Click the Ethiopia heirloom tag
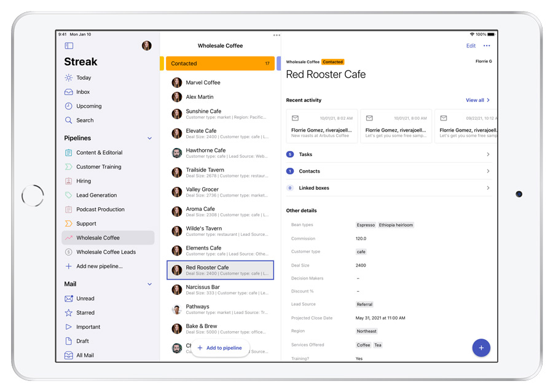 (396, 225)
